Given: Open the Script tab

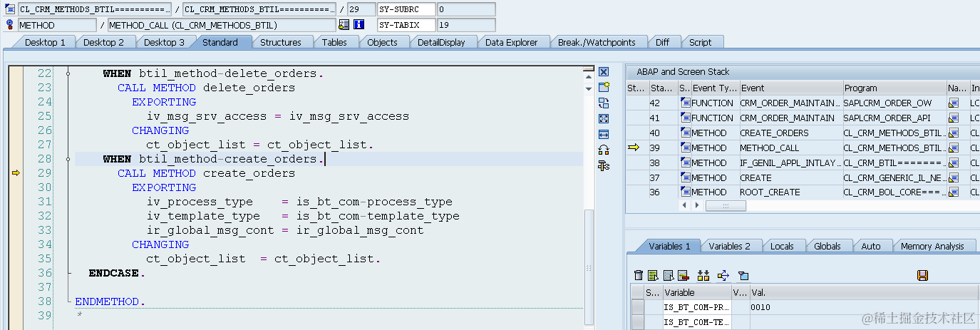Looking at the screenshot, I should coord(700,42).
